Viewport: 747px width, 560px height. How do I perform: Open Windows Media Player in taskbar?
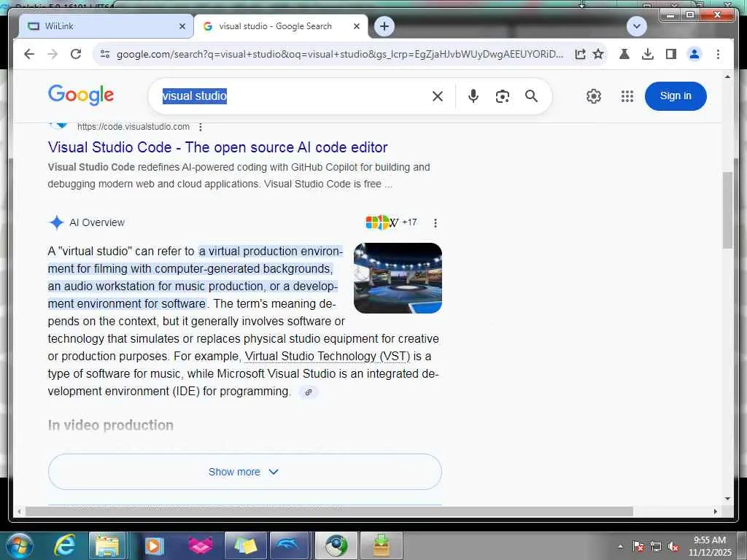click(155, 545)
